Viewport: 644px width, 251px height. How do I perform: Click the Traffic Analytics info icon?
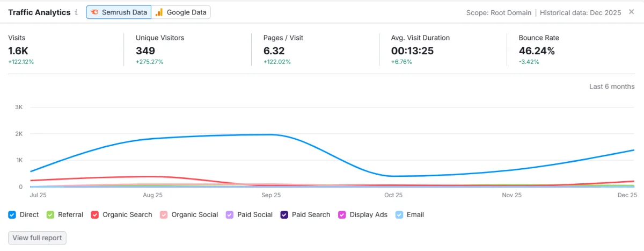77,12
